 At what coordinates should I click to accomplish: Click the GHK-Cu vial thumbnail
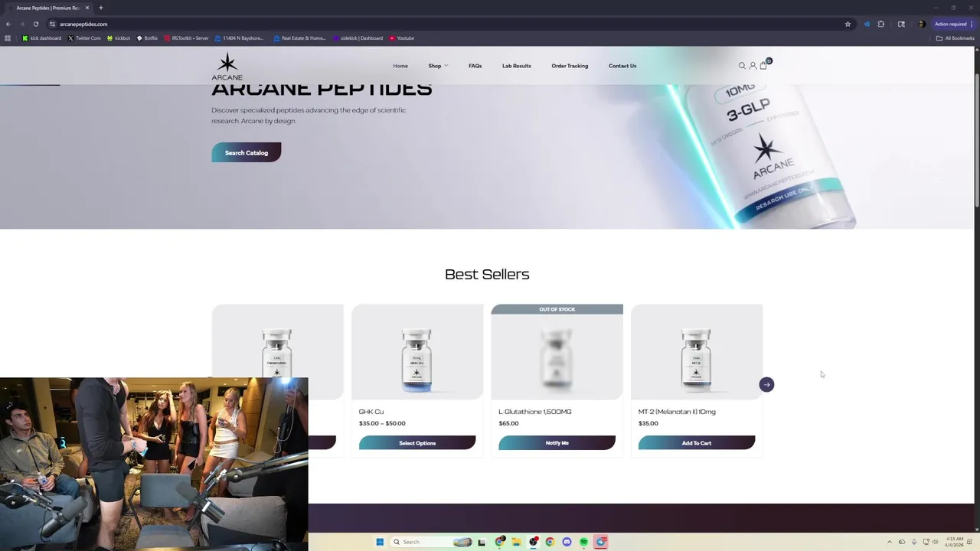(x=417, y=352)
